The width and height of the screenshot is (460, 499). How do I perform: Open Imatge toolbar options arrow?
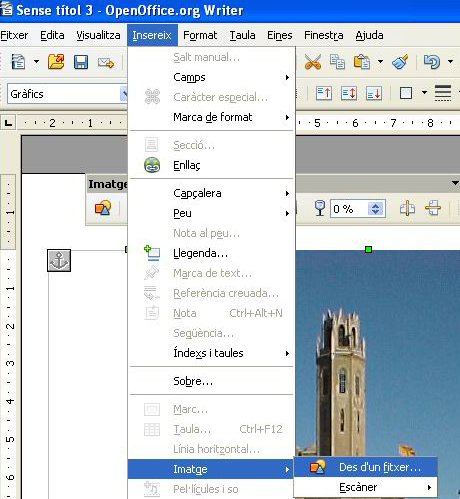coord(455,183)
